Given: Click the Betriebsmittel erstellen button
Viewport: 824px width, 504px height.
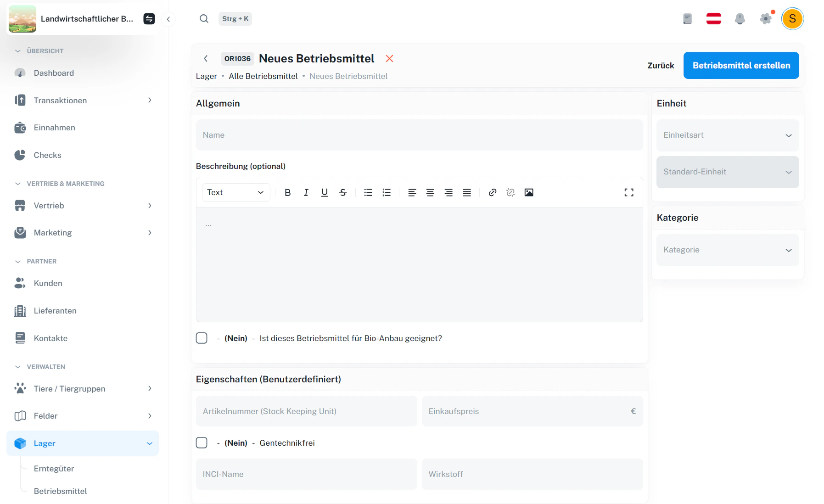Looking at the screenshot, I should 741,65.
